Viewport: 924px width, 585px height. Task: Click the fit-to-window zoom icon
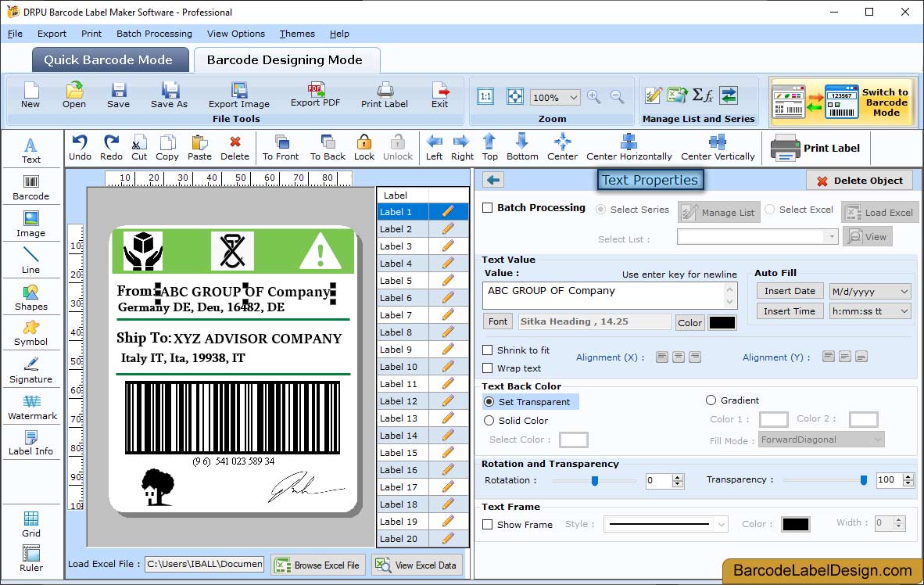515,97
